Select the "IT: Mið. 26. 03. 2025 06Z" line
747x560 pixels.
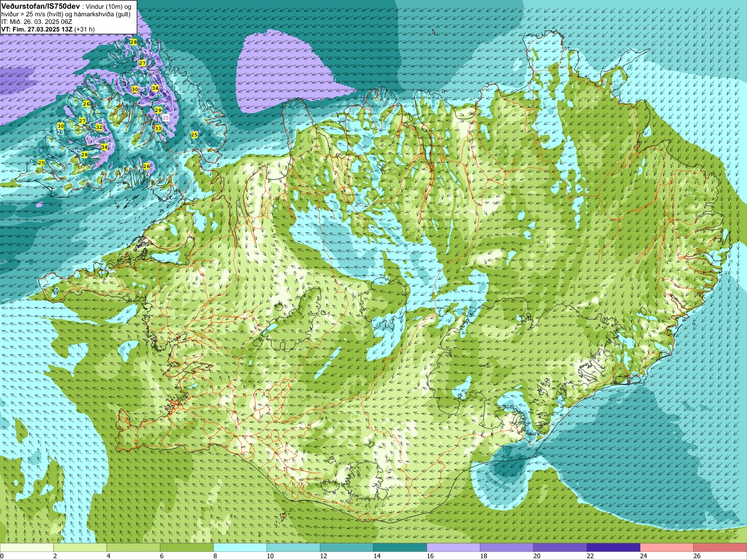(37, 22)
